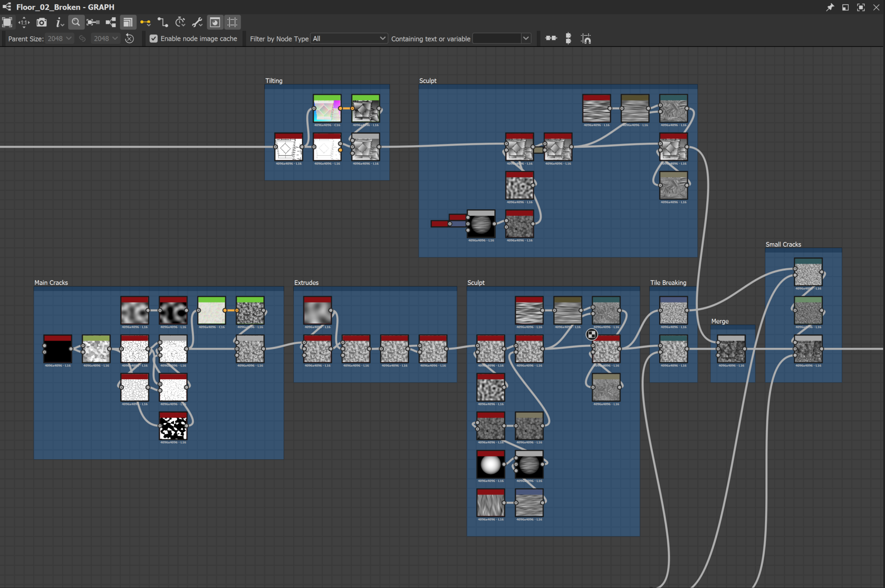Select the Main Cracks frame title

tap(51, 283)
